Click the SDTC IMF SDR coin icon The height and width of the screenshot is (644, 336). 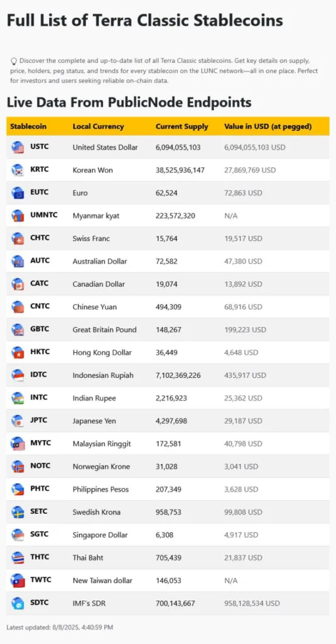(18, 603)
